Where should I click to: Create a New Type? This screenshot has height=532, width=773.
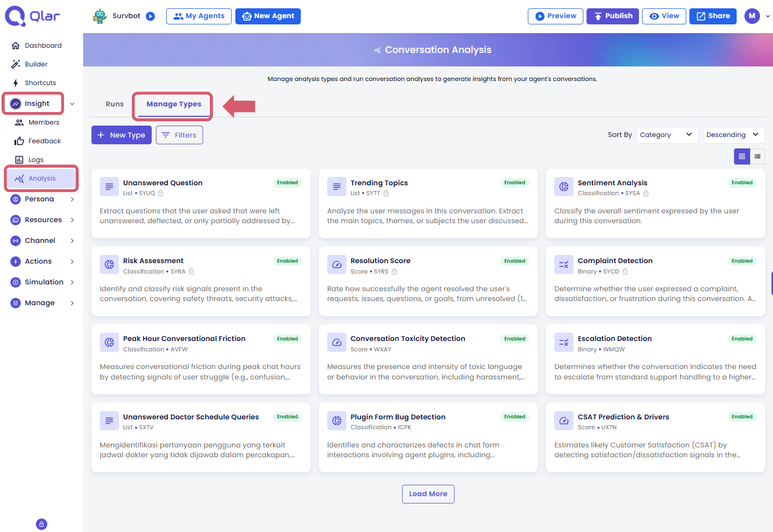[122, 135]
